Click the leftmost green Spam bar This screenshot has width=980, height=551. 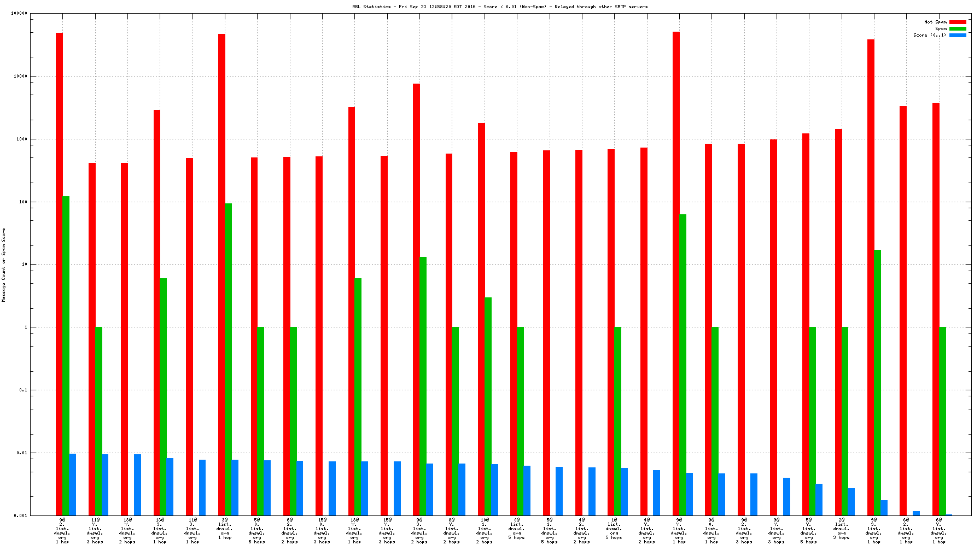pos(66,355)
